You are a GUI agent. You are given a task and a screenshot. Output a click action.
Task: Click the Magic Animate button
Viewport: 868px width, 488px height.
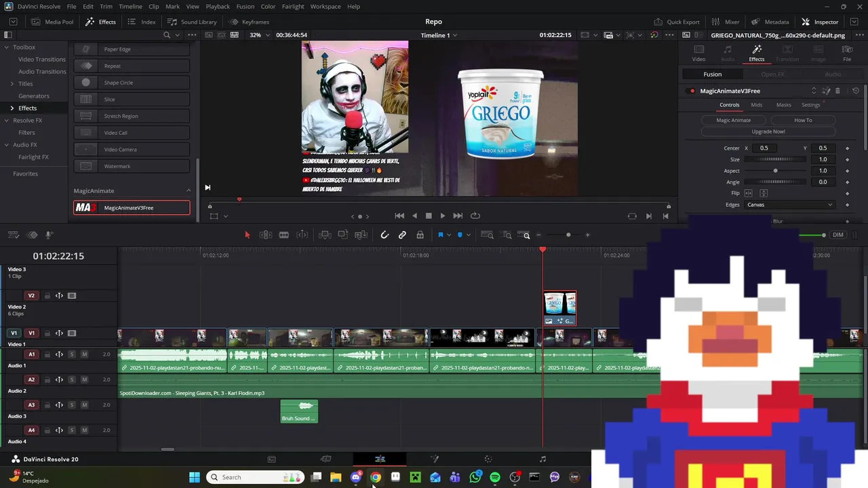click(734, 120)
